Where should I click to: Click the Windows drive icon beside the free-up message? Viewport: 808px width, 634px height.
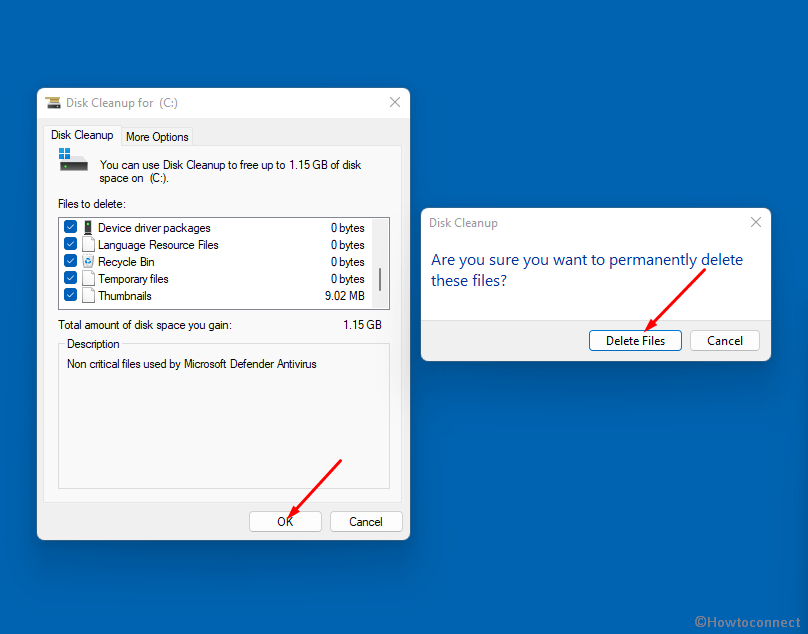pos(73,159)
